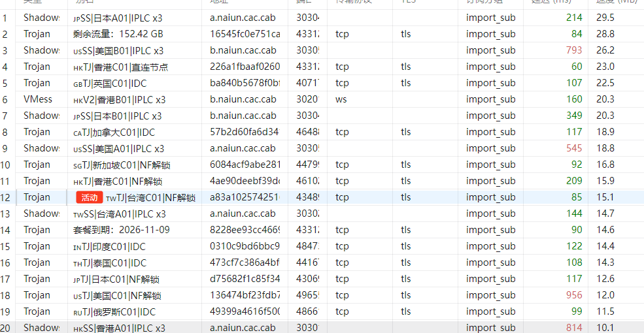Click the 套餐到期 2026-11-09 entry
644x333 pixels.
(122, 230)
